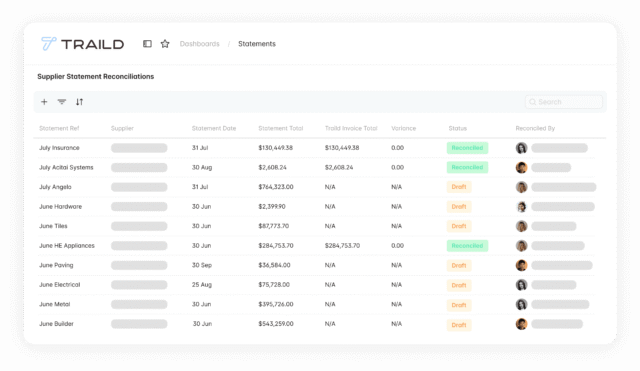Click reconciler avatar in June Tiles row
The image size is (640, 371).
coord(521,226)
